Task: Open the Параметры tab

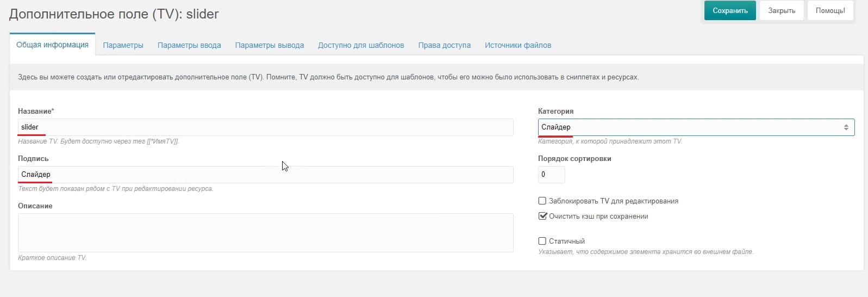Action: point(123,45)
